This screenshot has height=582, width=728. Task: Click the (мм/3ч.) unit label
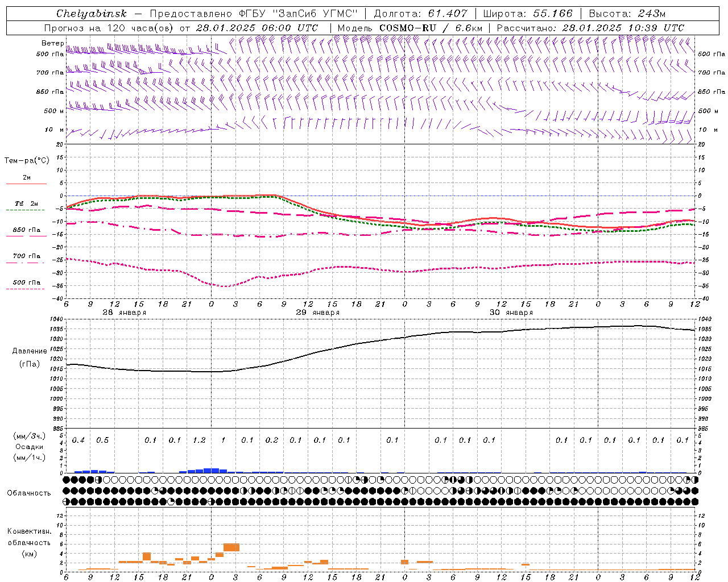(x=29, y=436)
